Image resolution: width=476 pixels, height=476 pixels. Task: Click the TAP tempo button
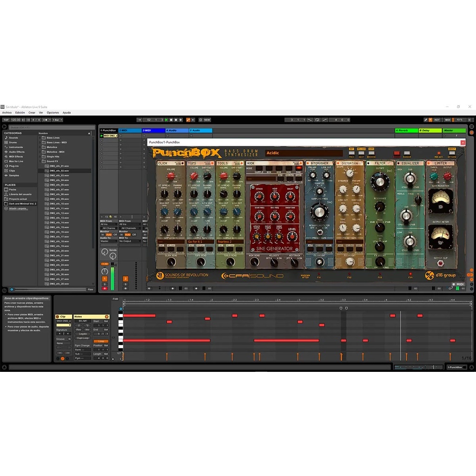(6, 120)
